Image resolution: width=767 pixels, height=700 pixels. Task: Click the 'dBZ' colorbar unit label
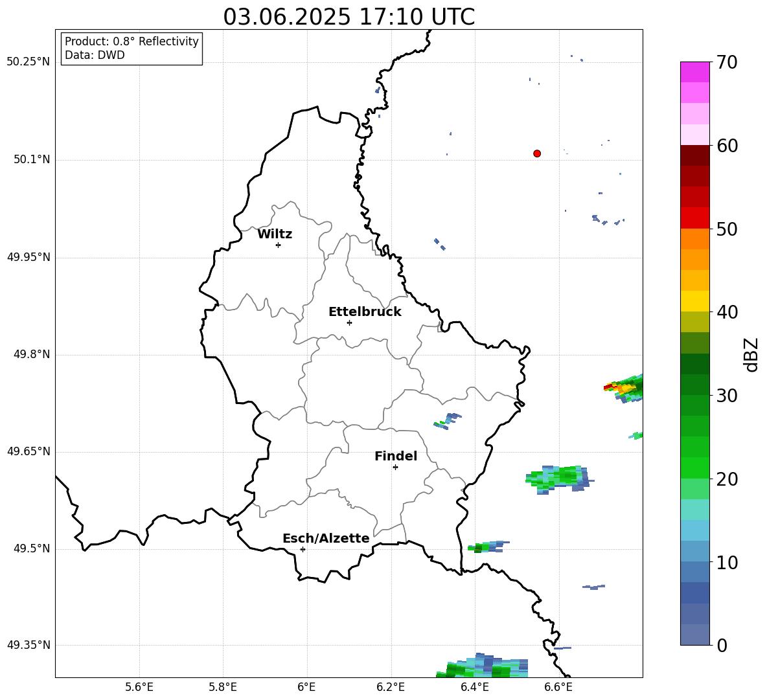coord(752,354)
